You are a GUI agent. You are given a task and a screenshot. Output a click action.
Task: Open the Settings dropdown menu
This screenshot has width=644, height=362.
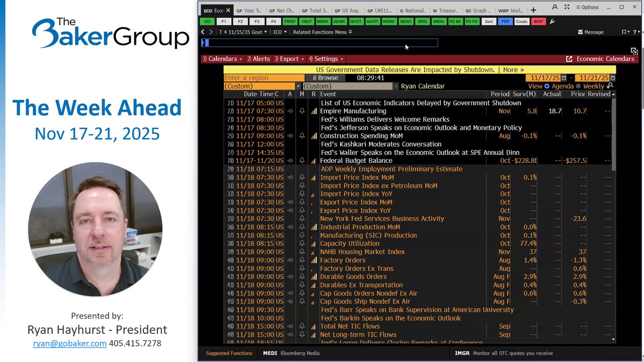(326, 59)
